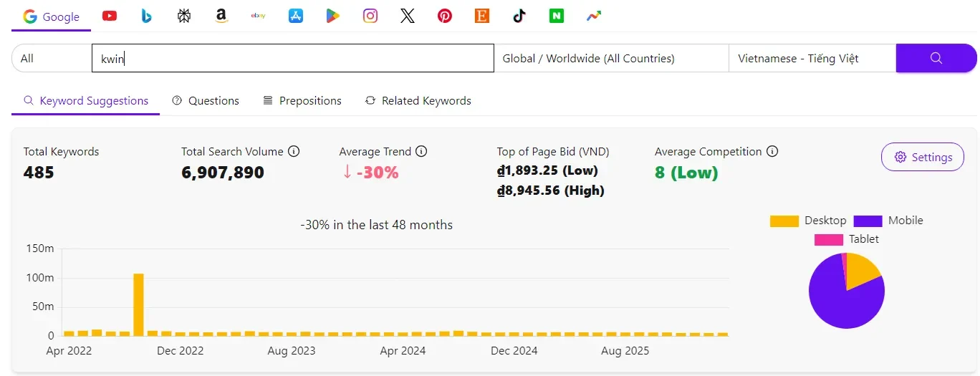The image size is (980, 376).
Task: Click the keyword input field containing kwin
Action: pos(292,59)
